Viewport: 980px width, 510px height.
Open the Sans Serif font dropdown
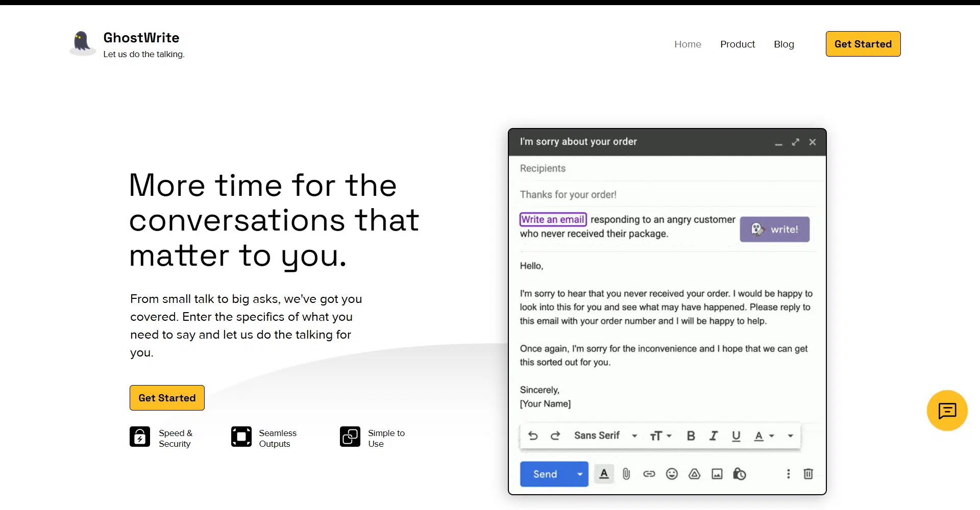coord(605,436)
